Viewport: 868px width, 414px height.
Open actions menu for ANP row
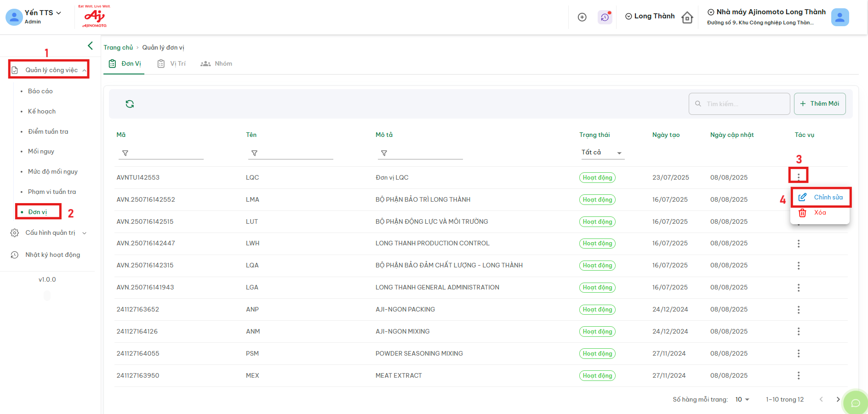[799, 310]
